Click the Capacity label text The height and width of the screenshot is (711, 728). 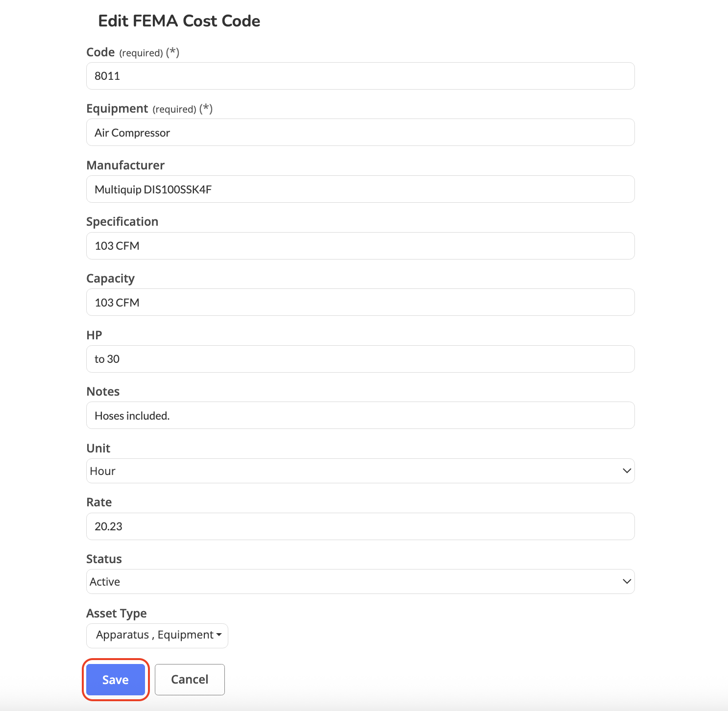tap(110, 279)
